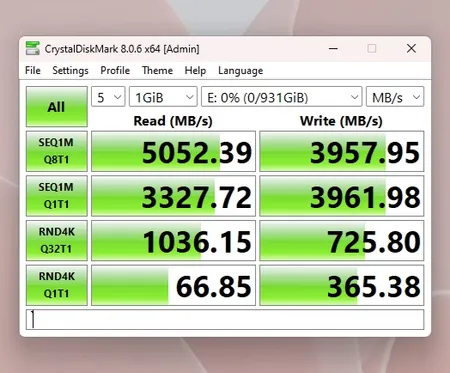Run the RND4K Q1T1 benchmark
The height and width of the screenshot is (373, 450).
[x=57, y=285]
